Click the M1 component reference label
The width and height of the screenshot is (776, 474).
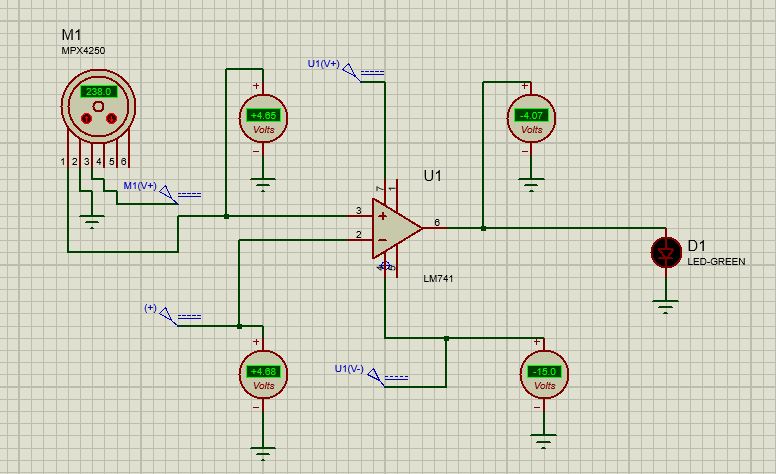[x=71, y=35]
